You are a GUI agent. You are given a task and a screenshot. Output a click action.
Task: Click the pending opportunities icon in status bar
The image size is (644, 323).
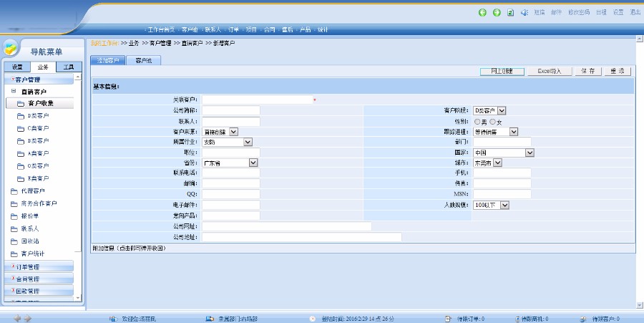pyautogui.click(x=517, y=319)
